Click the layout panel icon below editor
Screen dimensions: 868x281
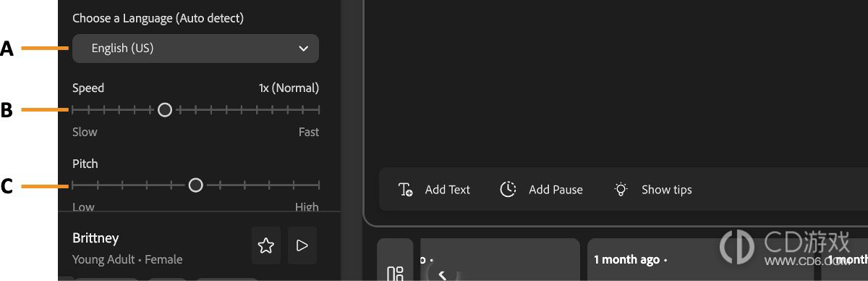click(395, 274)
